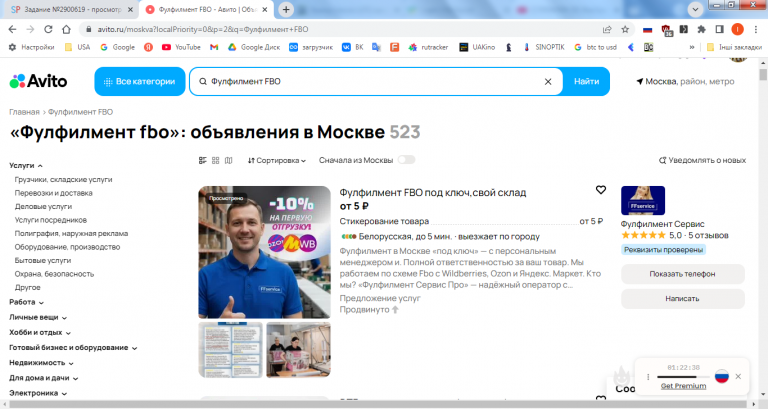768x409 pixels.
Task: Switch to list view icon
Action: pos(203,160)
